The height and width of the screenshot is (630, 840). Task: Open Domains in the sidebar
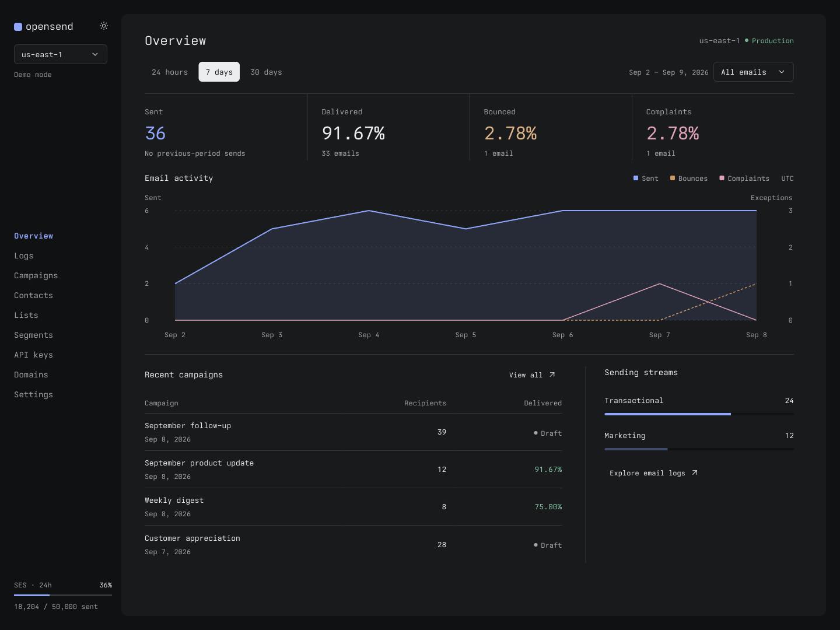(x=31, y=374)
